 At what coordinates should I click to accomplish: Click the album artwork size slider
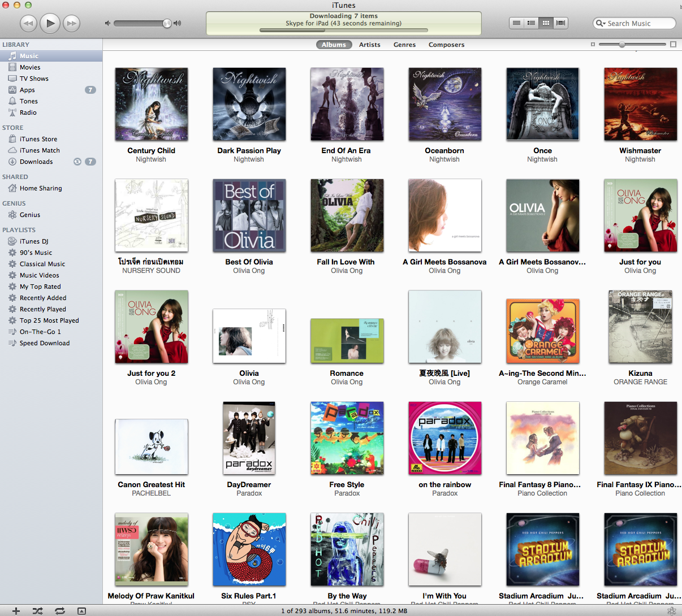[x=632, y=44]
